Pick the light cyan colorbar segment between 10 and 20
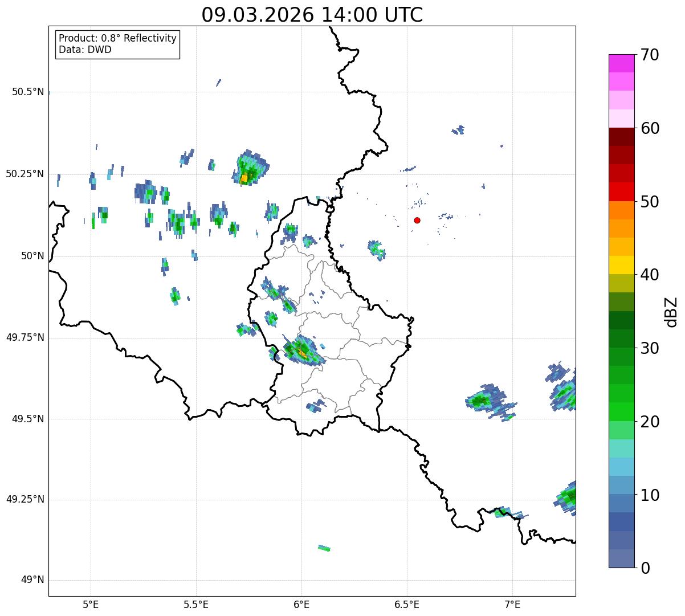The width and height of the screenshot is (685, 616). pos(622,467)
